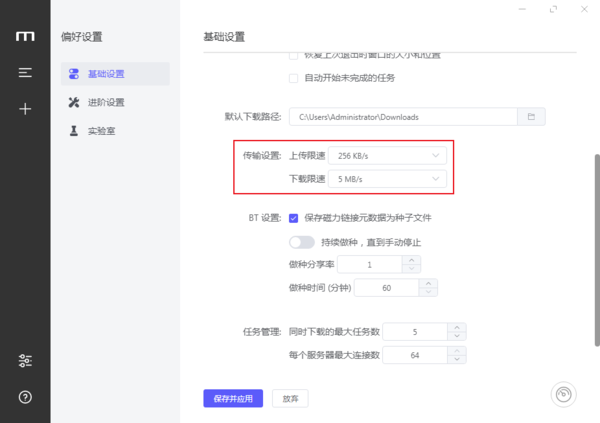This screenshot has width=600, height=423.
Task: Open preferences via the sliders icon
Action: [25, 360]
